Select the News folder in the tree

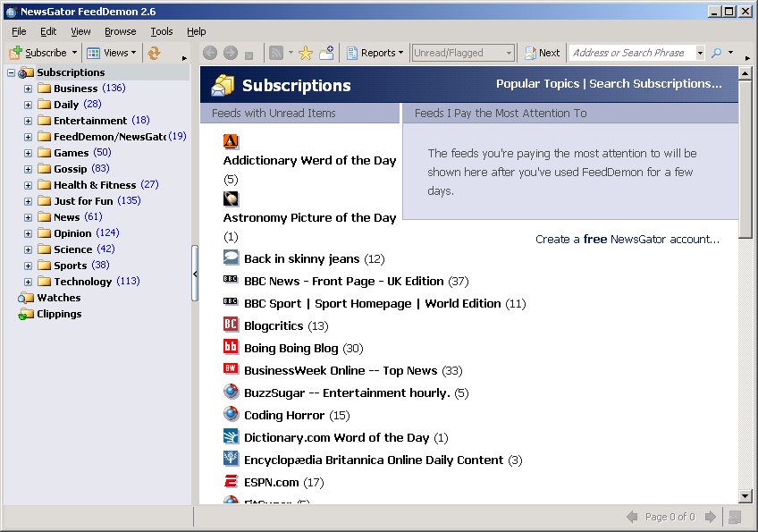67,217
